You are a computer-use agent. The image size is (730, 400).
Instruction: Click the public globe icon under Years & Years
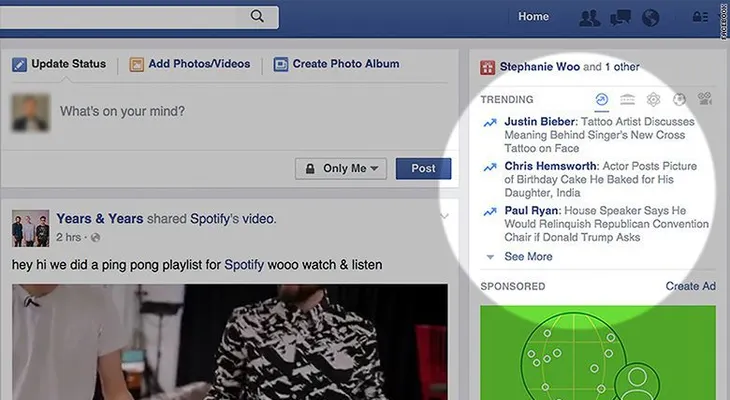(95, 238)
